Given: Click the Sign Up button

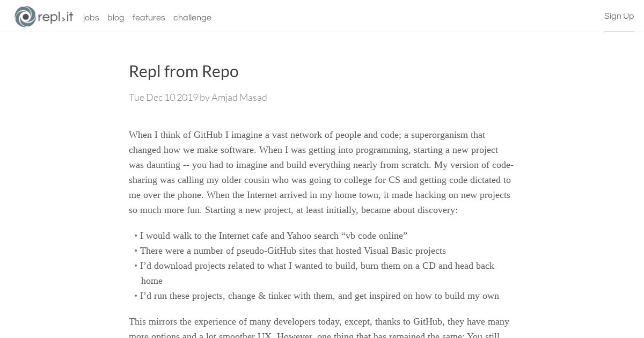Looking at the screenshot, I should (619, 16).
